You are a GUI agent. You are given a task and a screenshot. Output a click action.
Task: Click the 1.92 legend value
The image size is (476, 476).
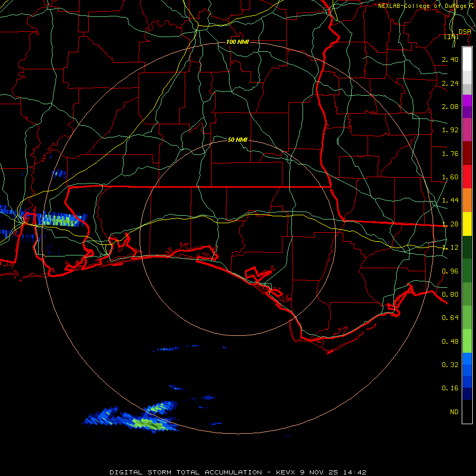450,130
